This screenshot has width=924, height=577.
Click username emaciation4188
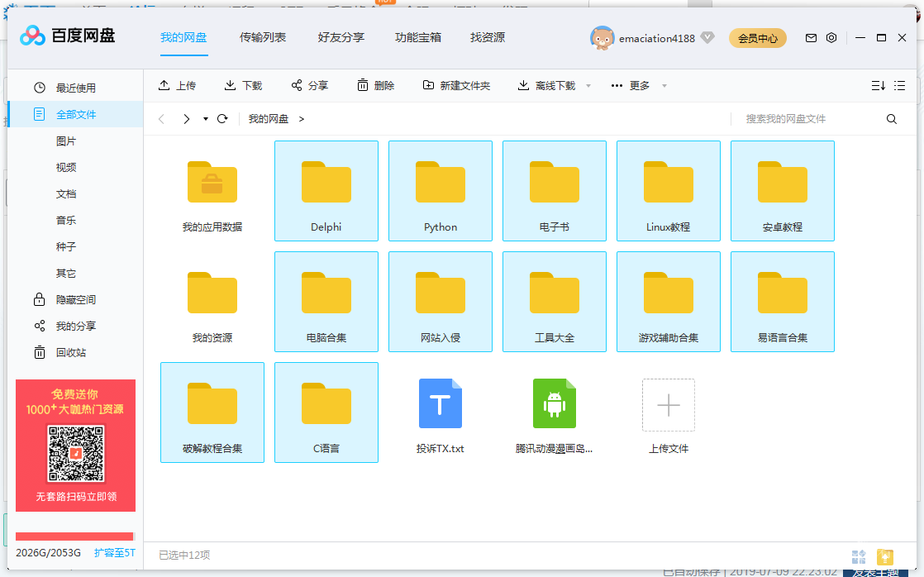coord(657,38)
